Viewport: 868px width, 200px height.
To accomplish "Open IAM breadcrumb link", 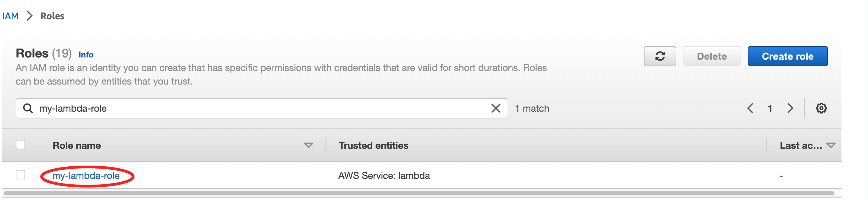I will click(11, 16).
